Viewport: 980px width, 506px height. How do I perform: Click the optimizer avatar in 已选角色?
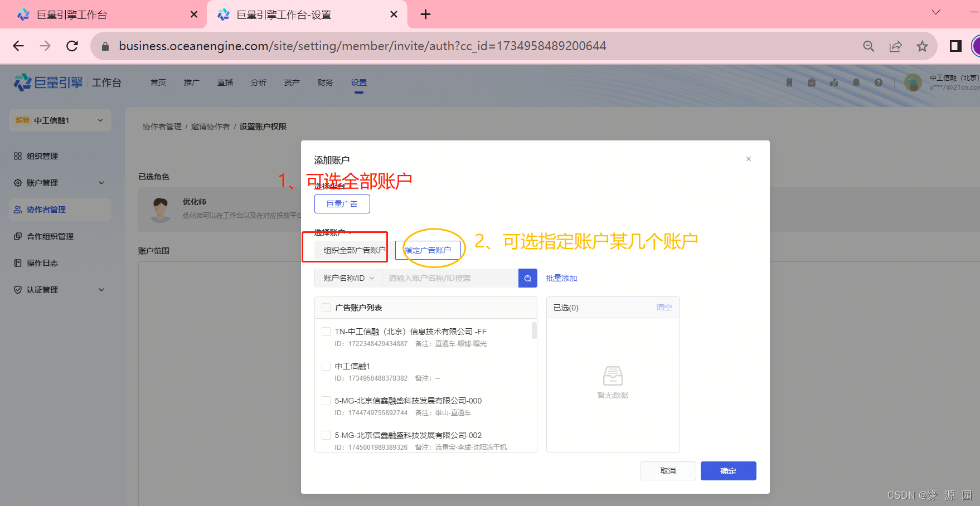(161, 210)
